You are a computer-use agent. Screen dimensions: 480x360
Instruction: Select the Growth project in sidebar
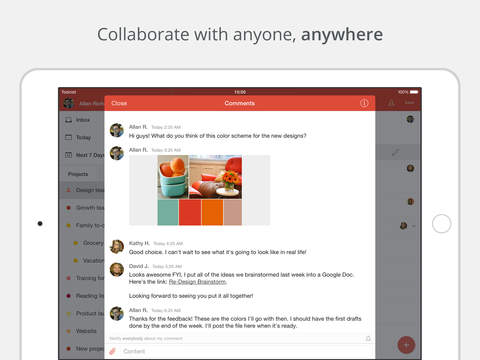tap(82, 208)
